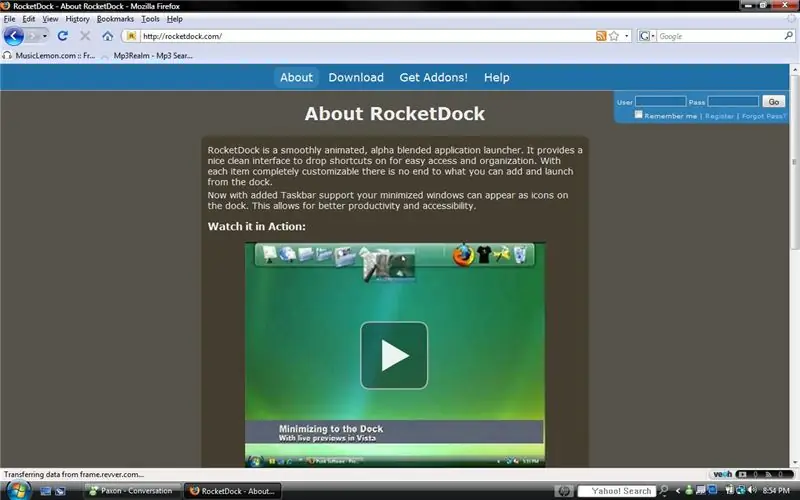800x500 pixels.
Task: Open the History menu
Action: pyautogui.click(x=77, y=19)
